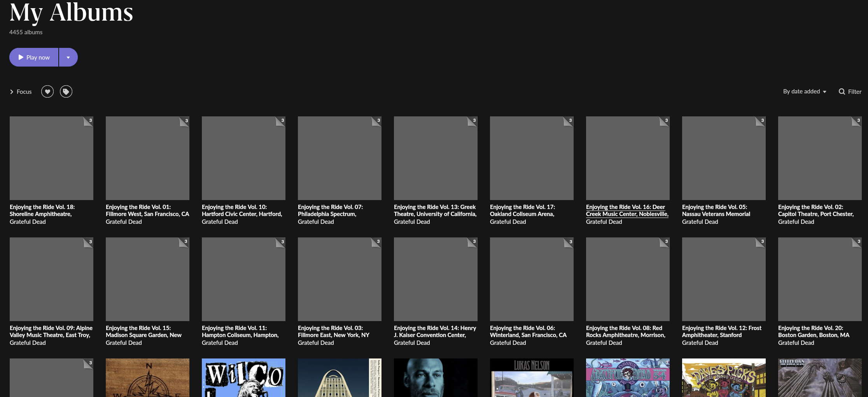The width and height of the screenshot is (868, 397).
Task: Open the compass artwork album cover
Action: click(147, 378)
